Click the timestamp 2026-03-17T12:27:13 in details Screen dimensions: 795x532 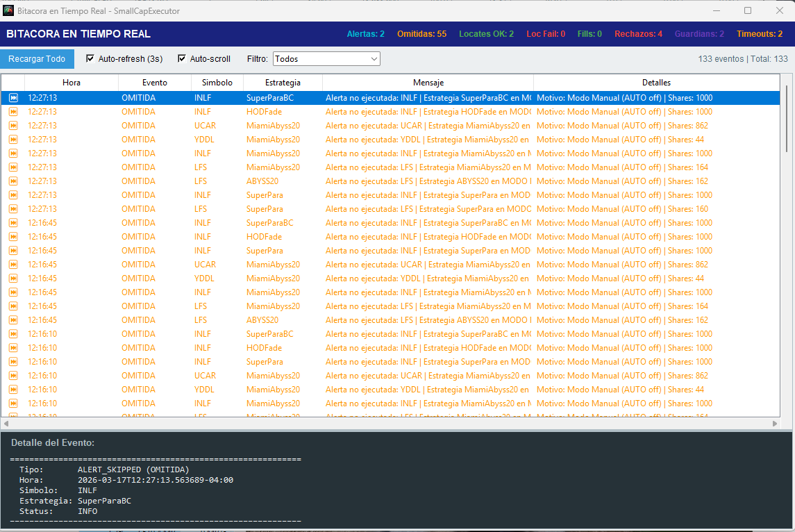155,480
